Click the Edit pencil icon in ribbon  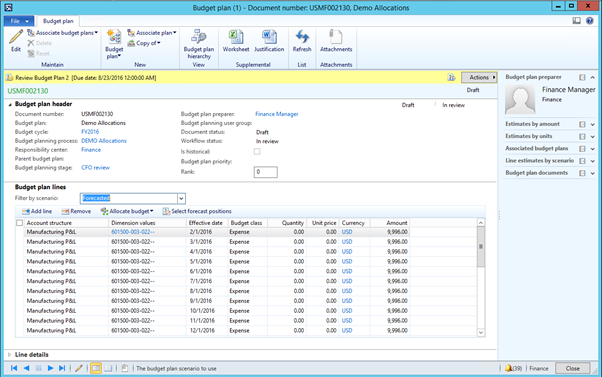pos(16,41)
